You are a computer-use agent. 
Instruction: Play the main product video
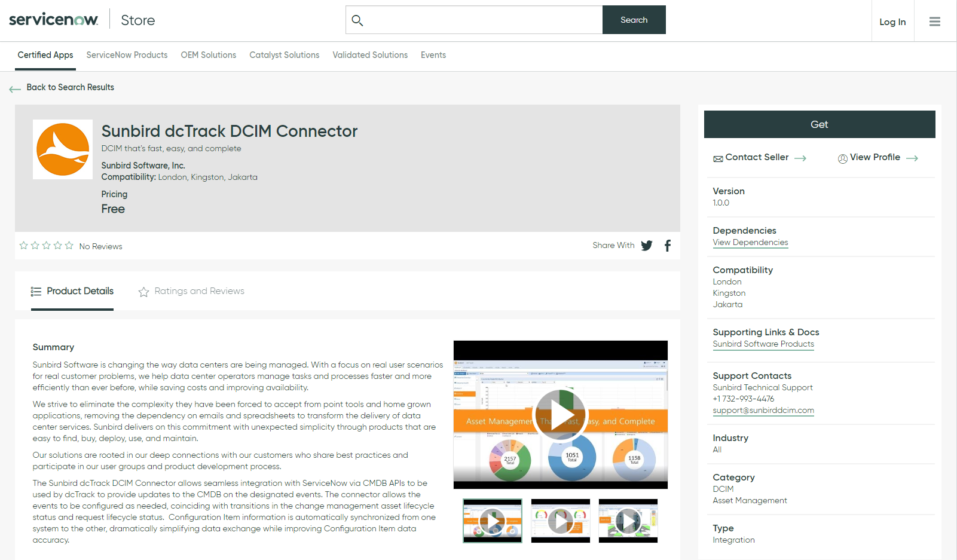(x=561, y=415)
